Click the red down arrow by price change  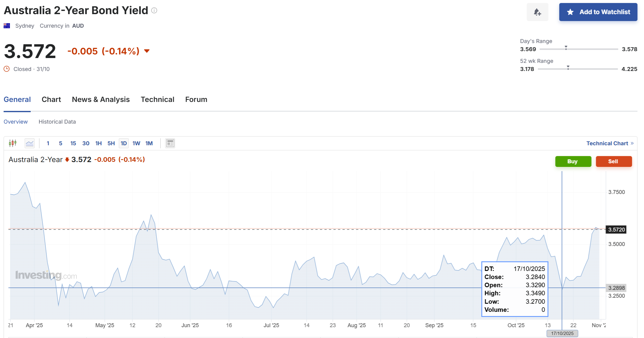[147, 51]
